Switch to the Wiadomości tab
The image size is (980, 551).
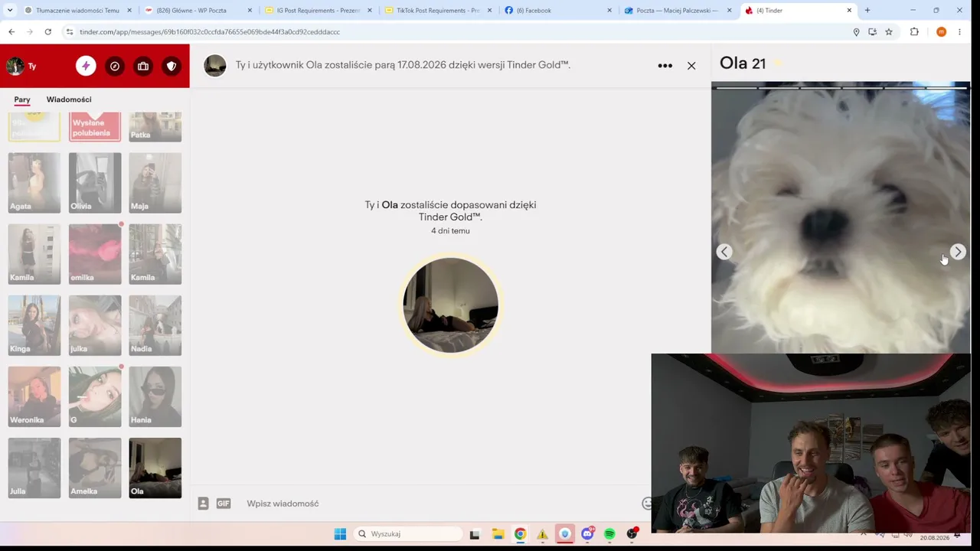point(69,99)
